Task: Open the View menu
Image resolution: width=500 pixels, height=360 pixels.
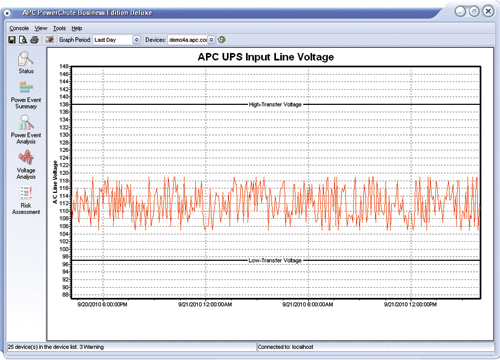Action: pyautogui.click(x=41, y=28)
